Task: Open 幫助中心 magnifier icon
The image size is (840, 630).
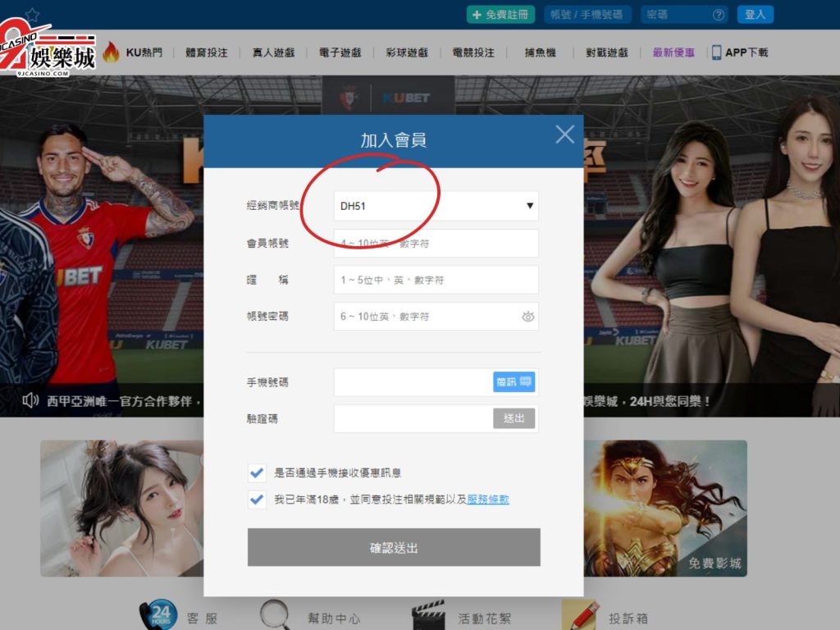Action: click(x=275, y=614)
